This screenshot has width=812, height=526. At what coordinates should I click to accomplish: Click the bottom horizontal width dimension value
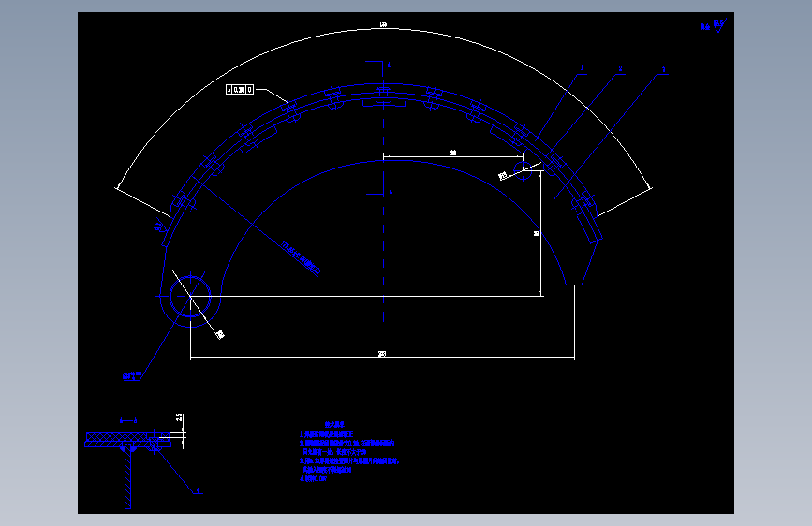tap(382, 354)
